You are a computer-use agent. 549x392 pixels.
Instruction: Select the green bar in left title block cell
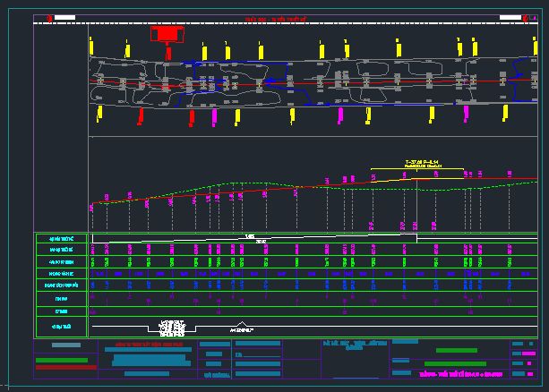62,360
